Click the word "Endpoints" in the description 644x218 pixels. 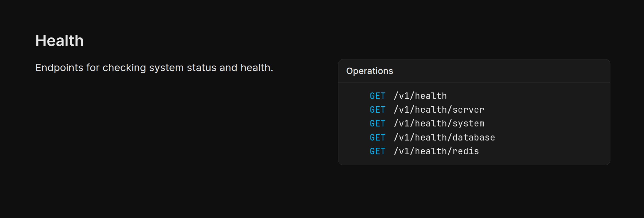[59, 68]
